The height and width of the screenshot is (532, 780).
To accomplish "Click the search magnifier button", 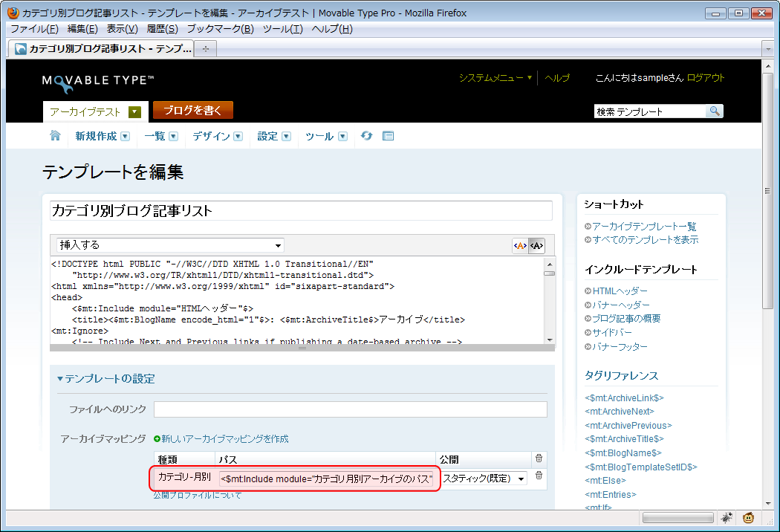I will point(714,111).
